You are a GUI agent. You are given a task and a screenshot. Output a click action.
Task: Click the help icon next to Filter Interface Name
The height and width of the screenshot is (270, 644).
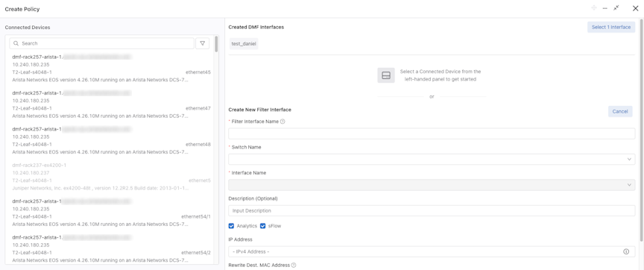(282, 122)
